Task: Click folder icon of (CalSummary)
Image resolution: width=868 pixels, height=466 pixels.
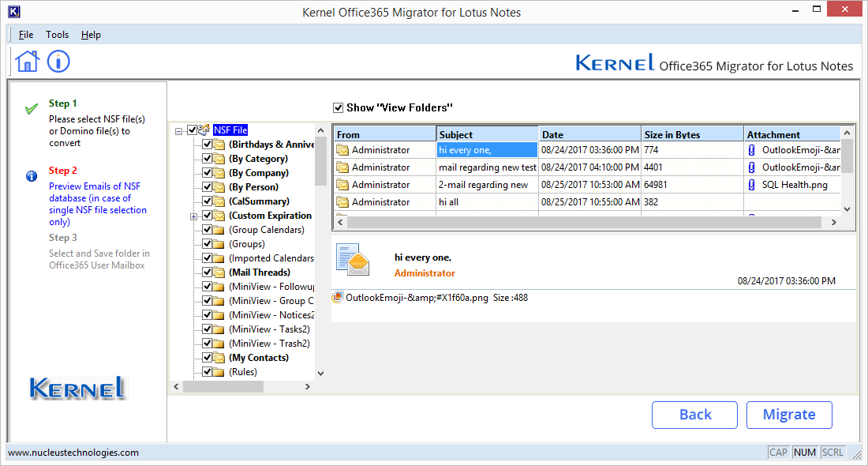Action: [219, 201]
